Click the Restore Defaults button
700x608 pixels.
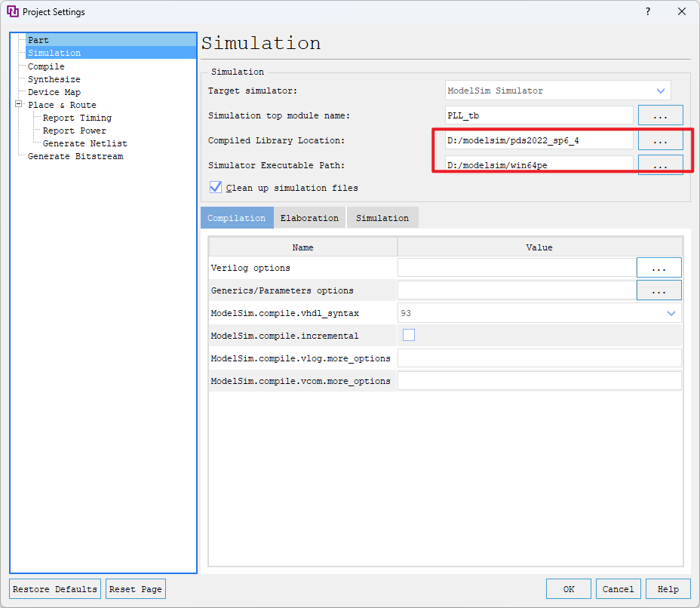click(54, 588)
